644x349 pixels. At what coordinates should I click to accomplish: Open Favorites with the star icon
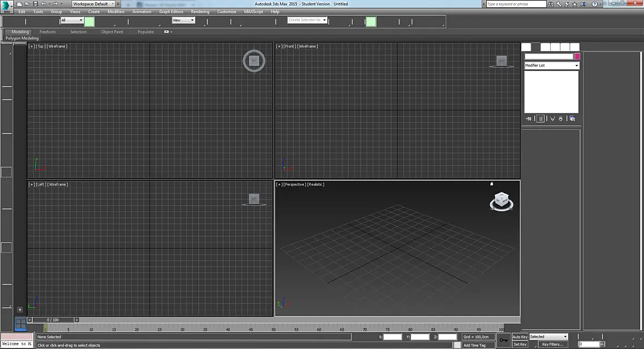(575, 4)
